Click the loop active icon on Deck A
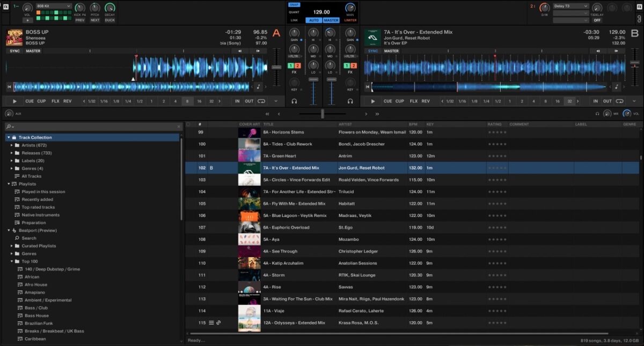 coord(261,101)
